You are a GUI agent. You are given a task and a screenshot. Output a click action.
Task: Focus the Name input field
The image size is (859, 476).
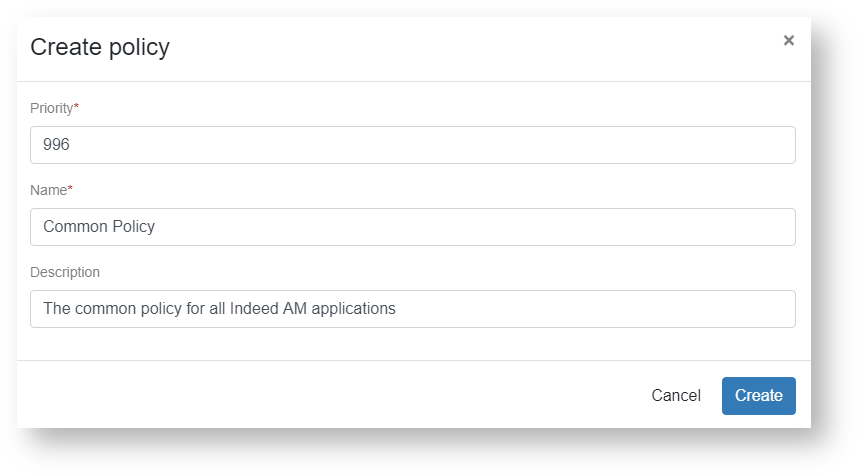(x=412, y=227)
